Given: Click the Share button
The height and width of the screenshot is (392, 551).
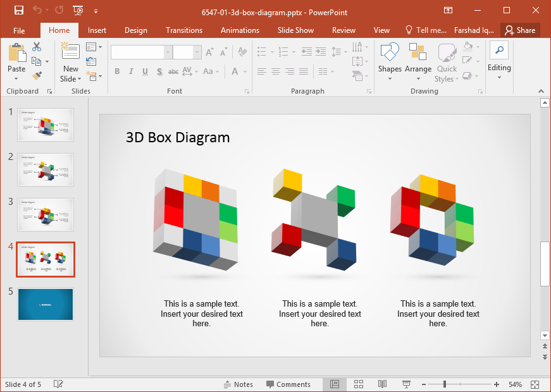Looking at the screenshot, I should click(520, 30).
